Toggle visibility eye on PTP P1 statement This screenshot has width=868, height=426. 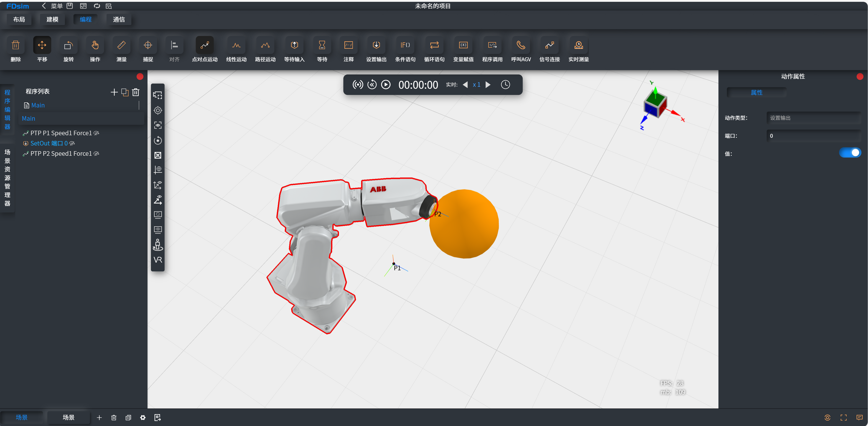96,133
